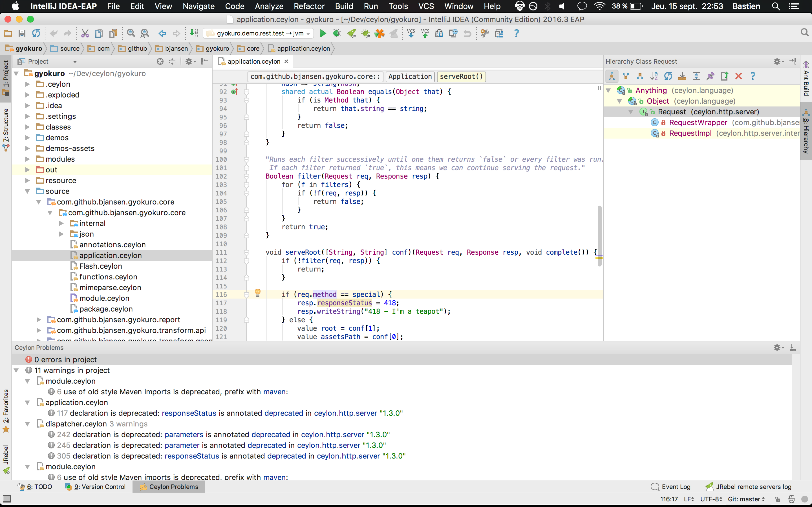The height and width of the screenshot is (507, 812).
Task: Click the Event Log button
Action: (672, 486)
